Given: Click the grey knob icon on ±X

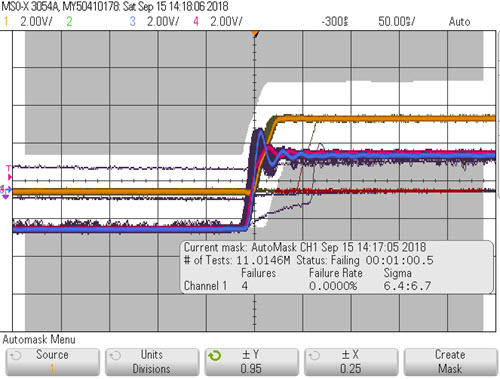Looking at the screenshot, I should (x=314, y=356).
